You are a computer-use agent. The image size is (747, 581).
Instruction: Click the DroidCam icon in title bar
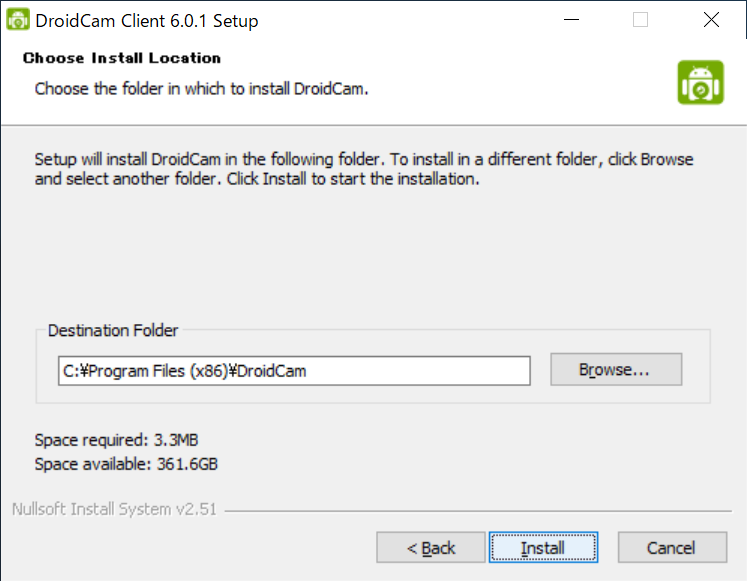pyautogui.click(x=18, y=20)
